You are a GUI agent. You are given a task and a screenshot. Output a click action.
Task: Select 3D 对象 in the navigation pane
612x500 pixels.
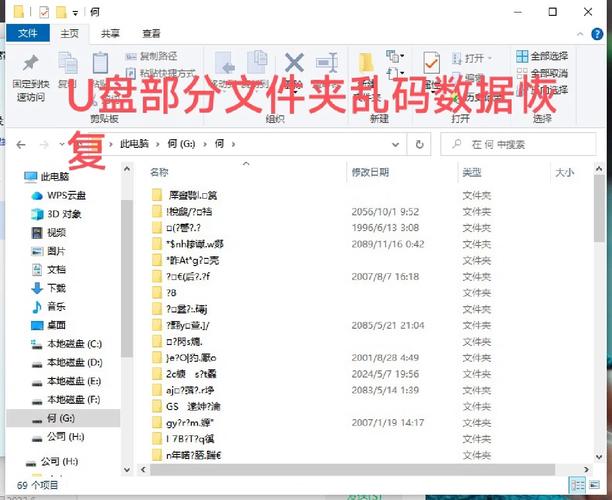tap(56, 214)
